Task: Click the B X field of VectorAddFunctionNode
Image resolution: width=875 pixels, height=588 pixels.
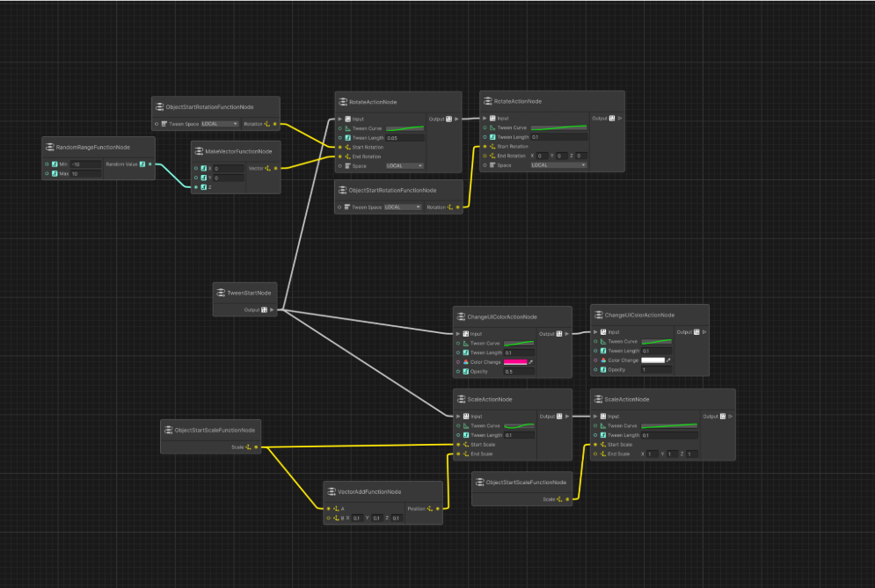Action: pyautogui.click(x=357, y=519)
